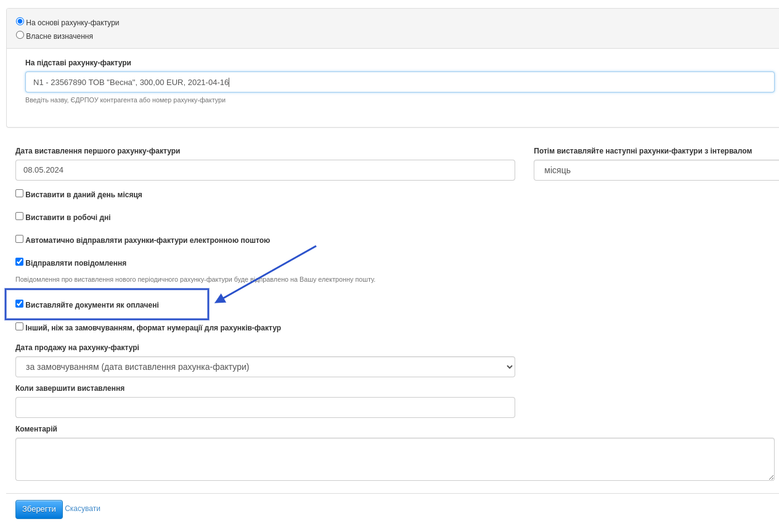779x532 pixels.
Task: Click the 'Скасувати' link
Action: pos(83,509)
